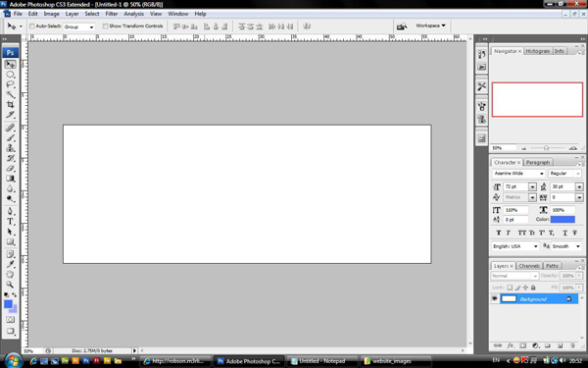The height and width of the screenshot is (368, 588).
Task: Hide the Background layer eye icon
Action: point(495,299)
